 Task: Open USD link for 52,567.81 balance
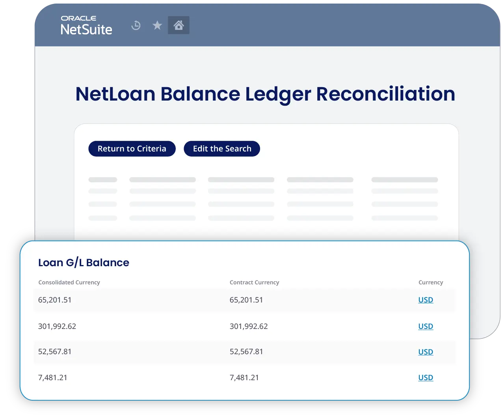426,352
